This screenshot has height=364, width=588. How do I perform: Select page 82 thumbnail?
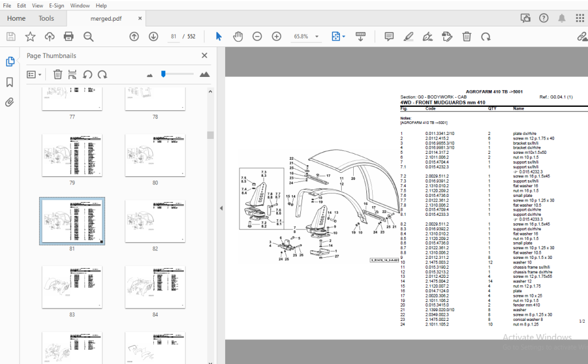(x=155, y=221)
